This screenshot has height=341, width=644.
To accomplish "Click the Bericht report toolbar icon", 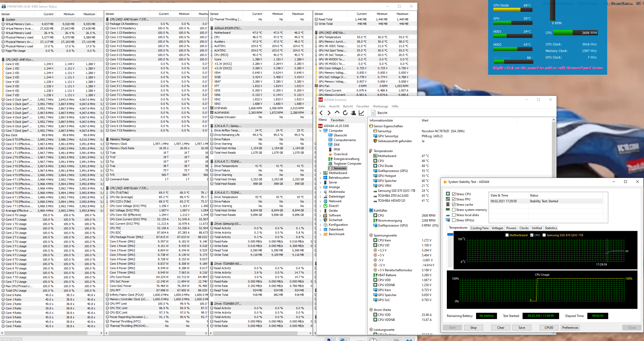I will tap(373, 113).
